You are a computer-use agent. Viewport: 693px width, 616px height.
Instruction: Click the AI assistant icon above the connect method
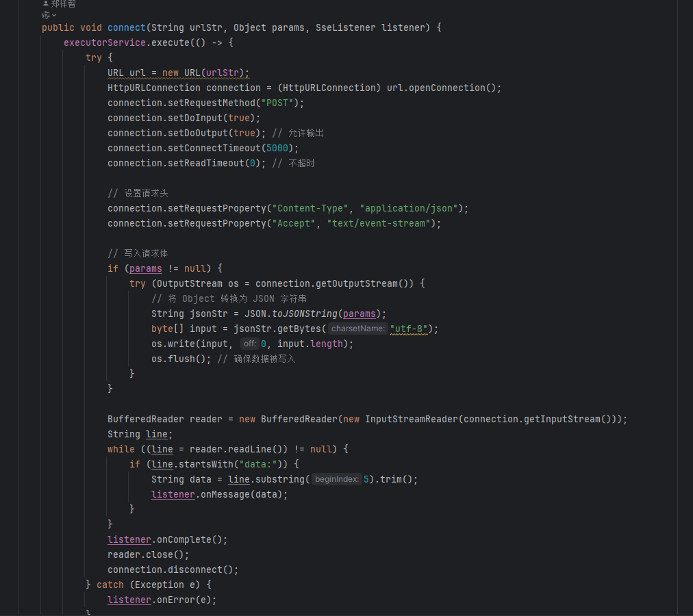pos(45,15)
